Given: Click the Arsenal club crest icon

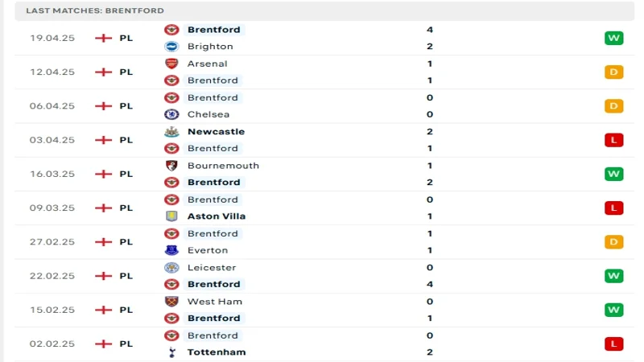Looking at the screenshot, I should coord(171,64).
